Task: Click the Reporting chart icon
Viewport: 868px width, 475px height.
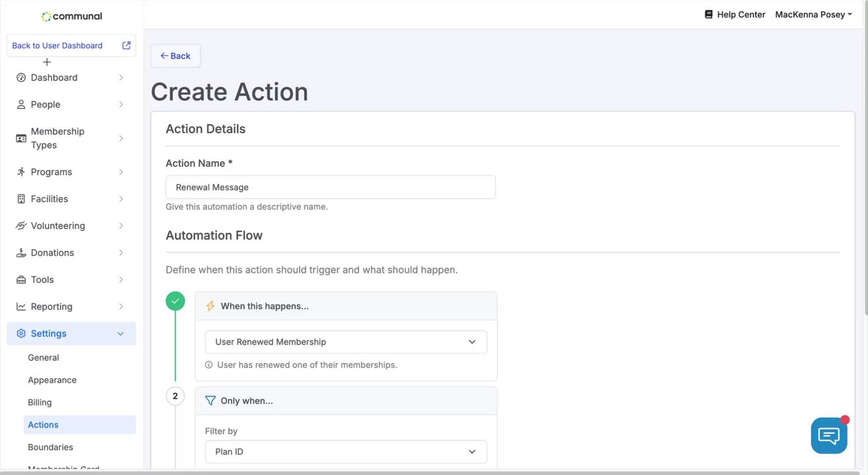Action: [21, 307]
